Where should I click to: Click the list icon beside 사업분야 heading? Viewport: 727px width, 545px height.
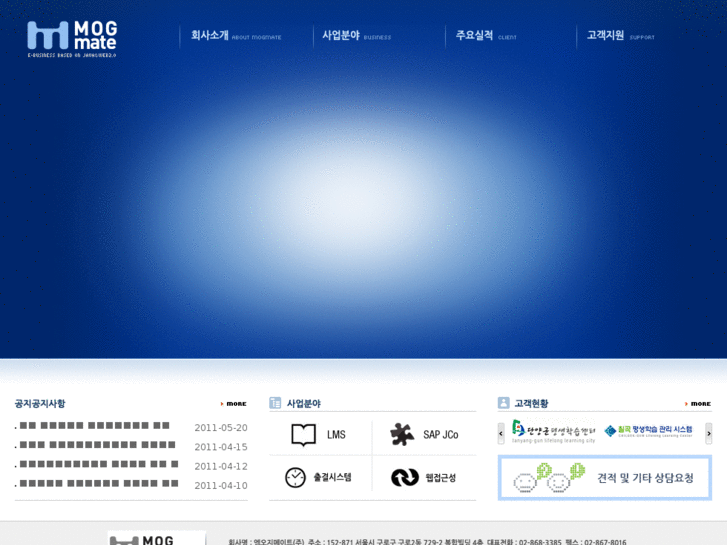point(275,403)
